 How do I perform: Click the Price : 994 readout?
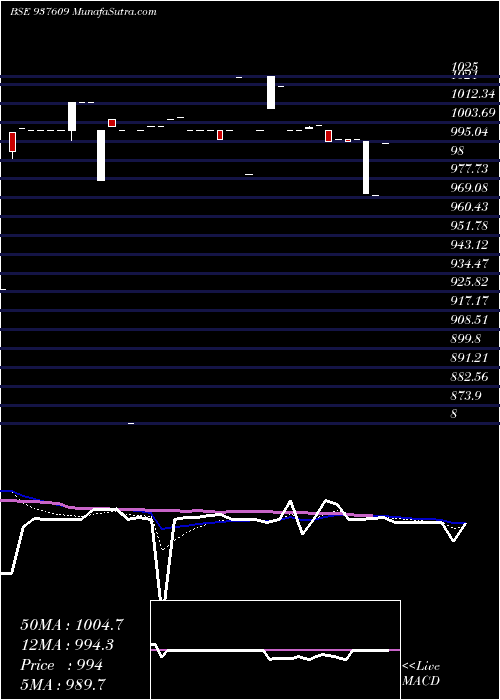tap(62, 665)
